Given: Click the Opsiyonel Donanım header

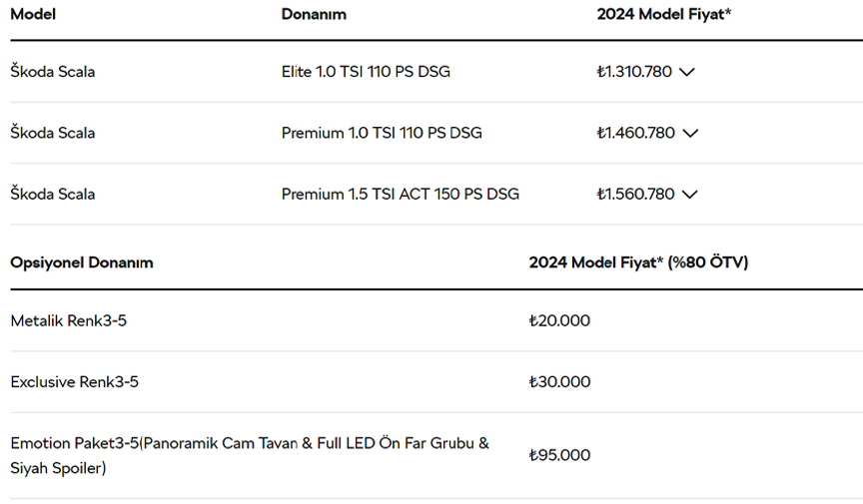Looking at the screenshot, I should tap(82, 262).
